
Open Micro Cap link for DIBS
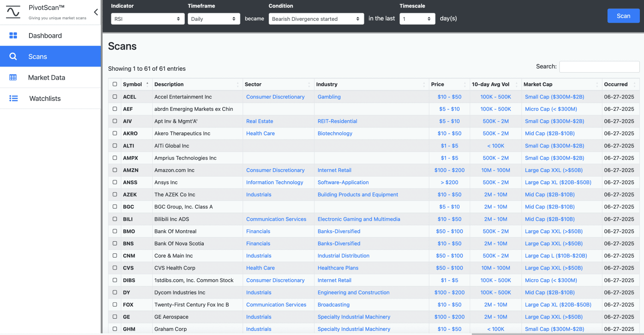[551, 280]
